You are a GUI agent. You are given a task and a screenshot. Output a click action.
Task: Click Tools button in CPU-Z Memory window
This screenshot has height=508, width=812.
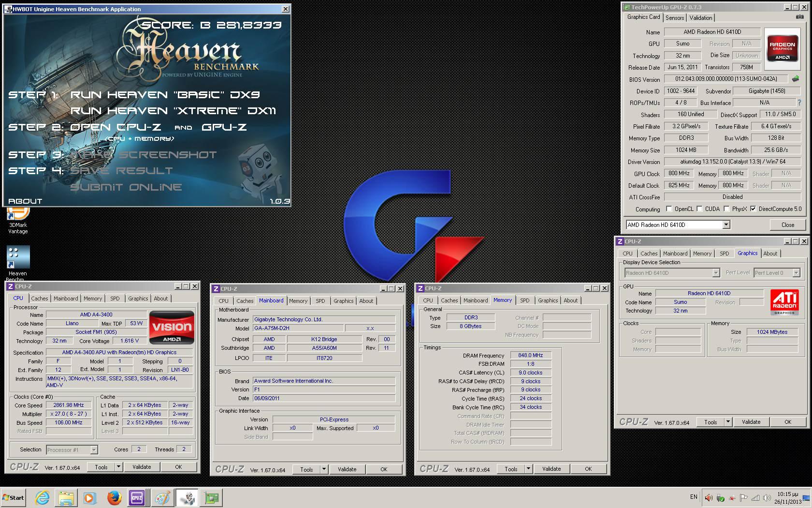511,469
